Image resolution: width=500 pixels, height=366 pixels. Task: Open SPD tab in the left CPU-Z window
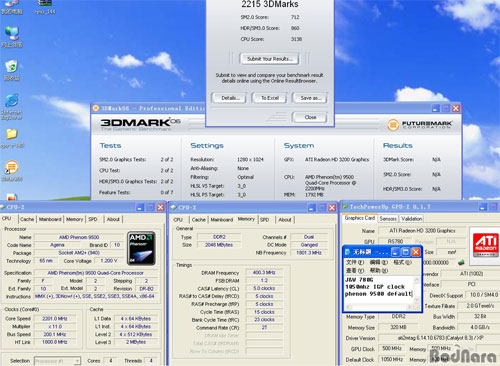[x=93, y=219]
